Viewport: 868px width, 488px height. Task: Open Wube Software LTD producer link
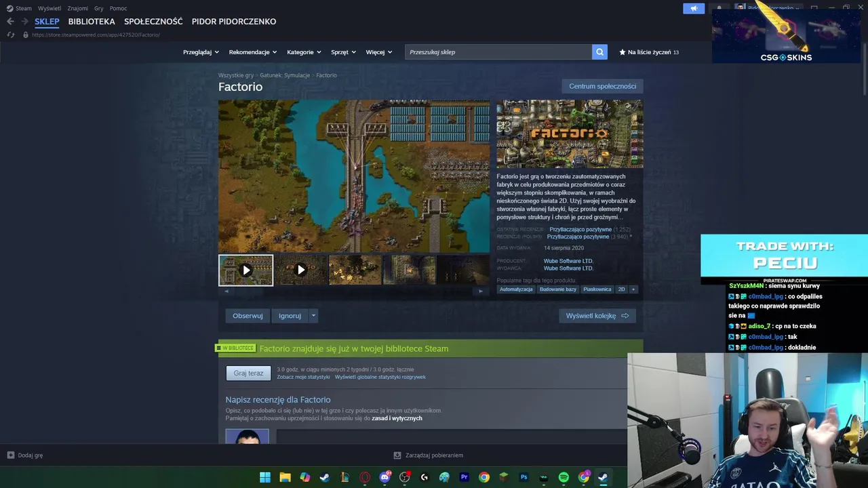[568, 261]
